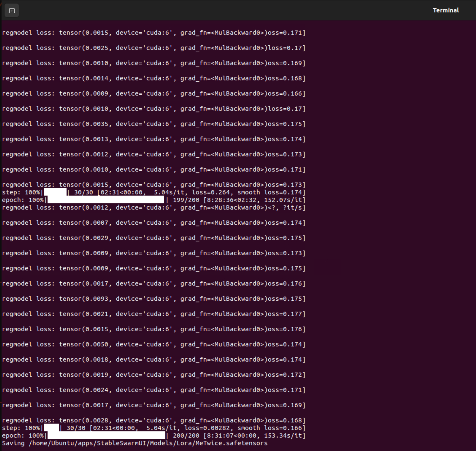
Task: Click the line with tensor(0.0025
Action: (x=153, y=48)
